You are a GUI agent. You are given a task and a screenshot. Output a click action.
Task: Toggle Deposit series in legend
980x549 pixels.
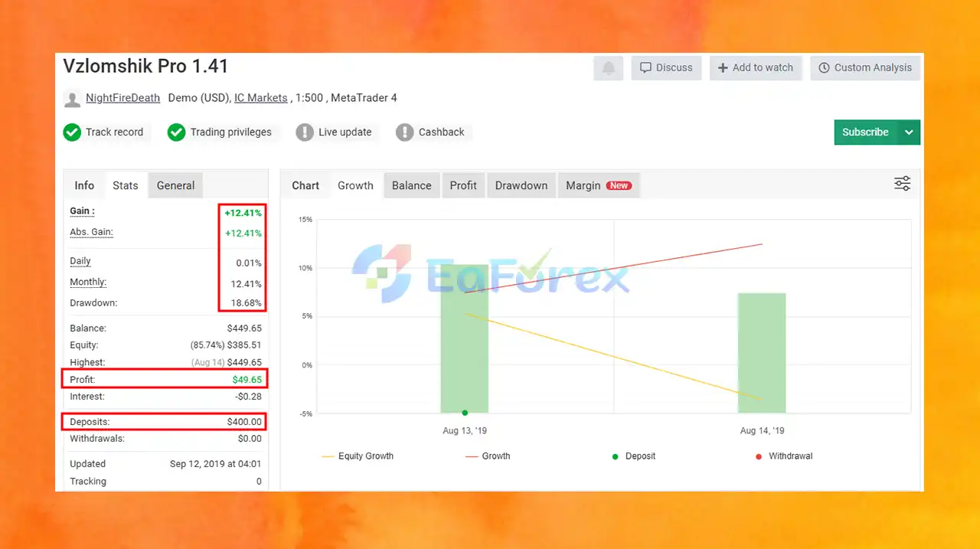pos(633,456)
